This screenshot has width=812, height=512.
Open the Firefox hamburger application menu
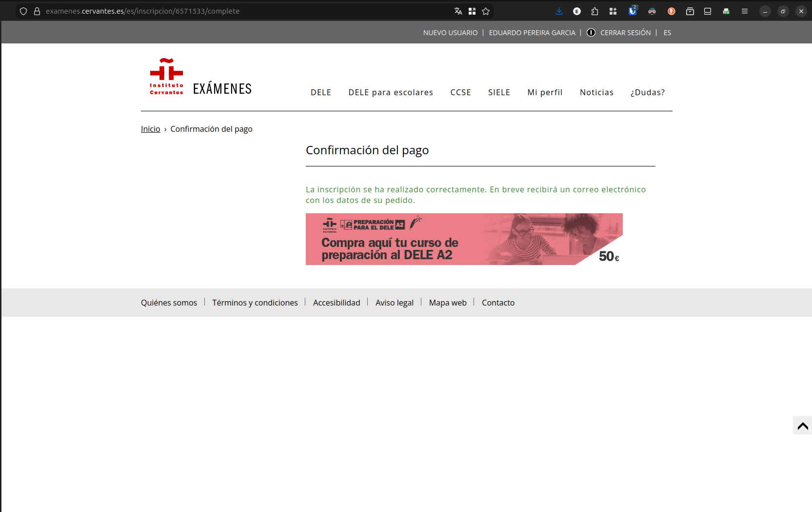click(x=744, y=11)
